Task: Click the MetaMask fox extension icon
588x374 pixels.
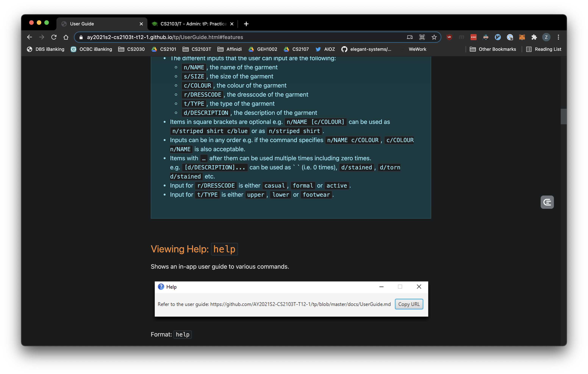Action: click(x=522, y=37)
